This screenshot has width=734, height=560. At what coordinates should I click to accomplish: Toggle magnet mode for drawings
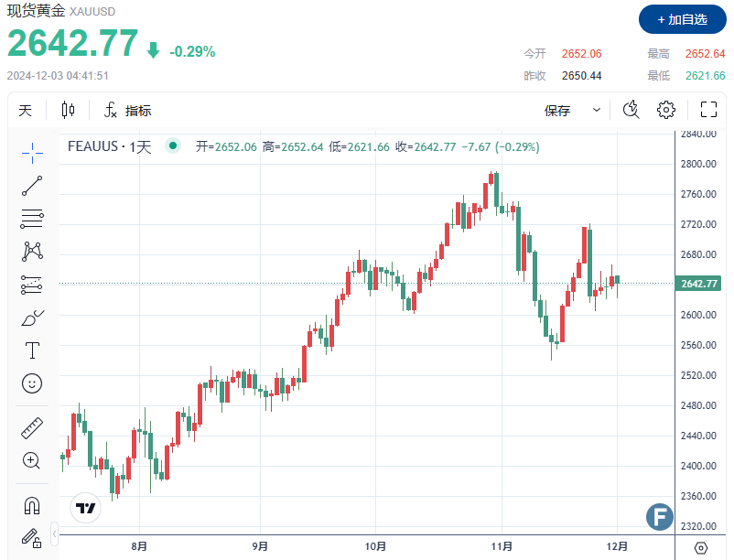(32, 504)
